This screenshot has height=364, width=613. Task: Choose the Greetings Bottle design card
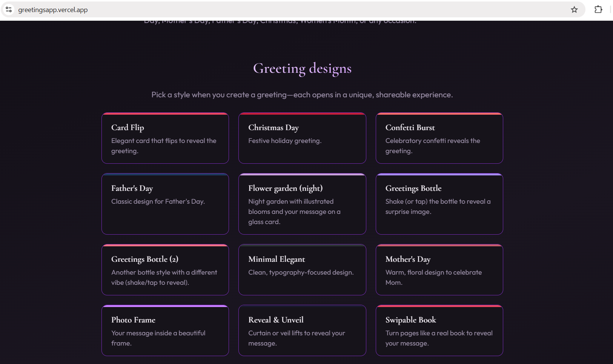pyautogui.click(x=439, y=204)
